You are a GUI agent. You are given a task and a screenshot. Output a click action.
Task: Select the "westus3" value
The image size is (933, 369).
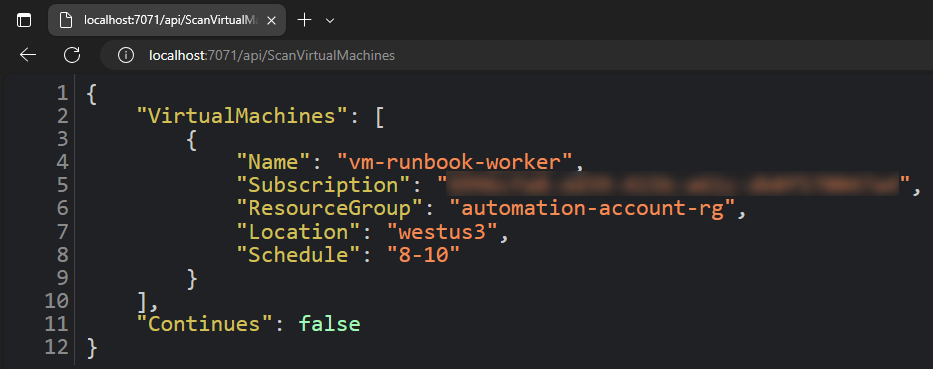point(442,231)
